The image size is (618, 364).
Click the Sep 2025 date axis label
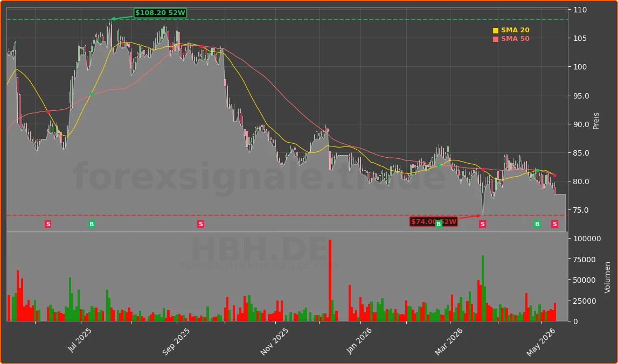pyautogui.click(x=176, y=341)
